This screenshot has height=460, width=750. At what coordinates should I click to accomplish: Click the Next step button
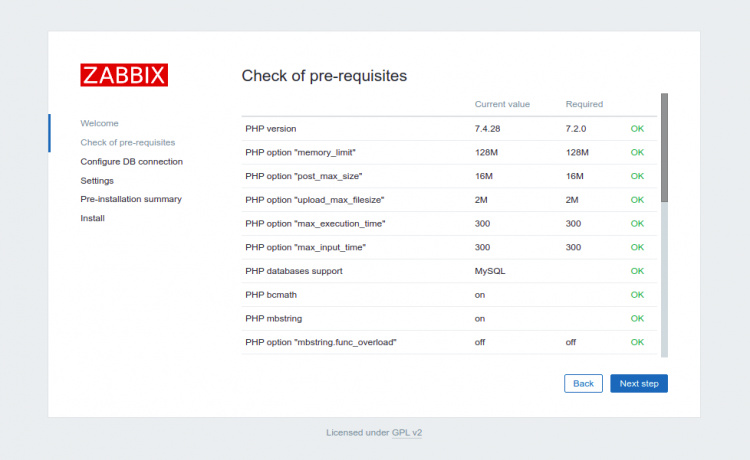[639, 383]
